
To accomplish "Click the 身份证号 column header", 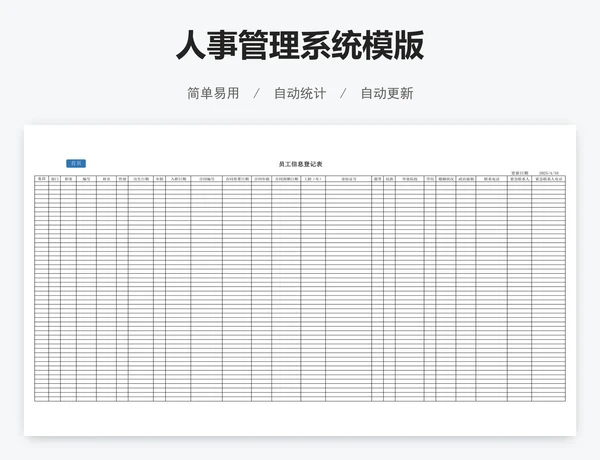I will click(x=349, y=179).
